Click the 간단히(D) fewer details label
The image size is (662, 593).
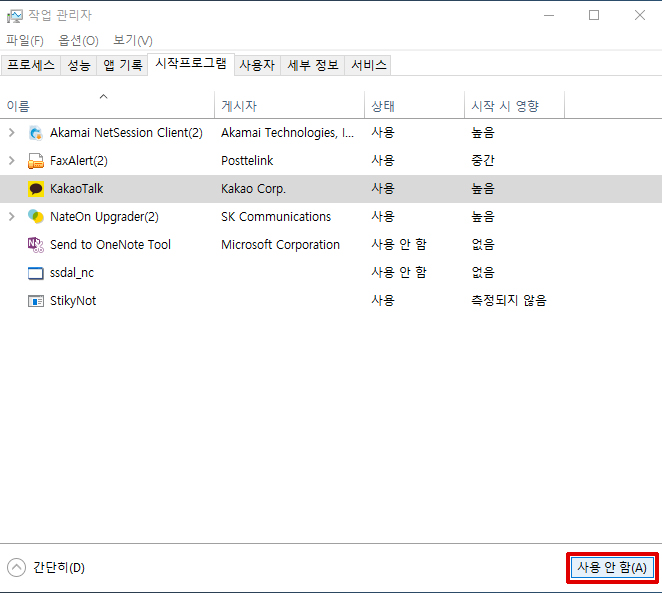click(x=59, y=568)
